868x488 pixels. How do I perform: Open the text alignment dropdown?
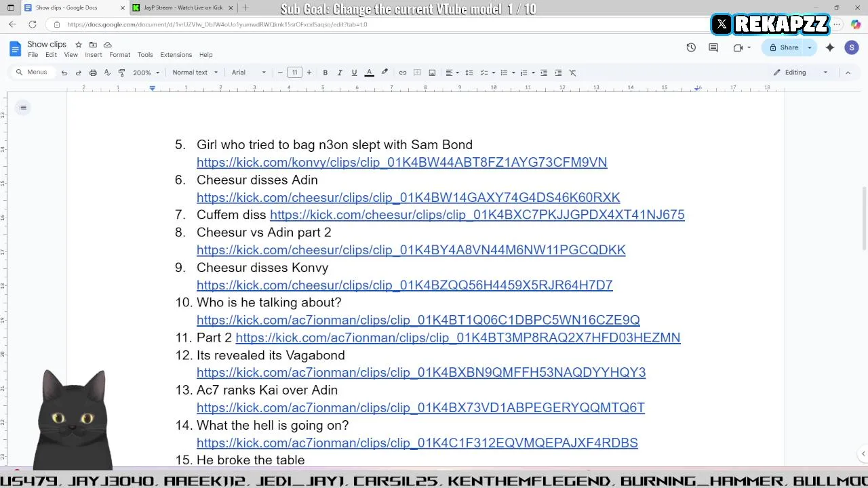[452, 73]
